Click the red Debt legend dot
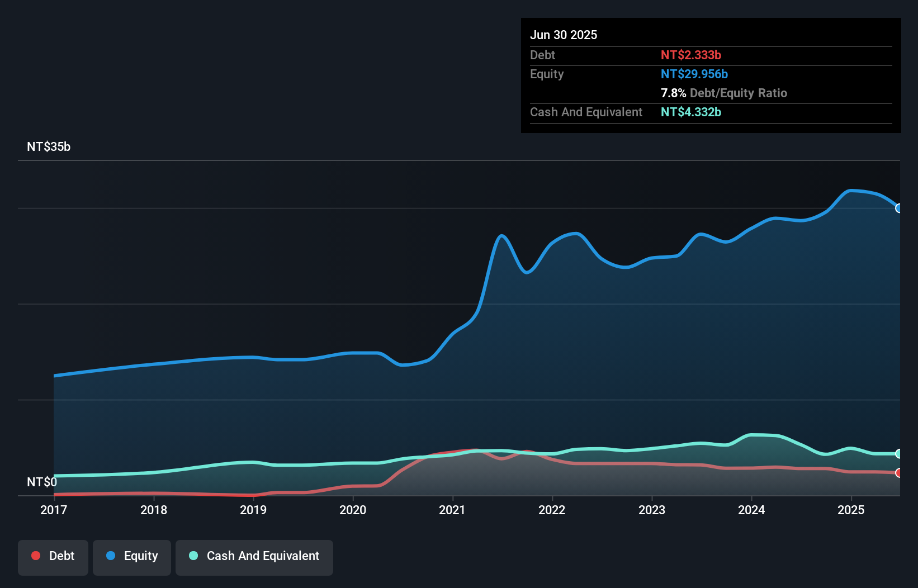 (x=36, y=556)
